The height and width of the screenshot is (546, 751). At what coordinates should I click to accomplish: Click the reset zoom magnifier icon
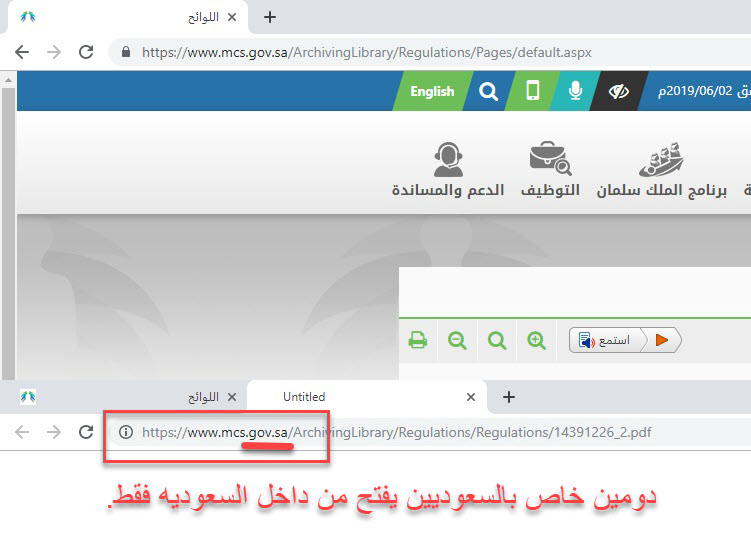pyautogui.click(x=497, y=341)
